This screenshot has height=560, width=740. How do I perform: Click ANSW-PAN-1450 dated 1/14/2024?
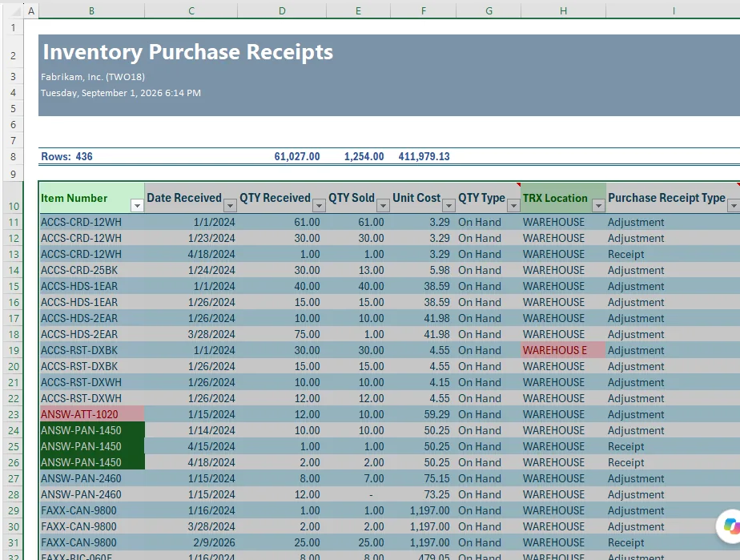tap(91, 431)
